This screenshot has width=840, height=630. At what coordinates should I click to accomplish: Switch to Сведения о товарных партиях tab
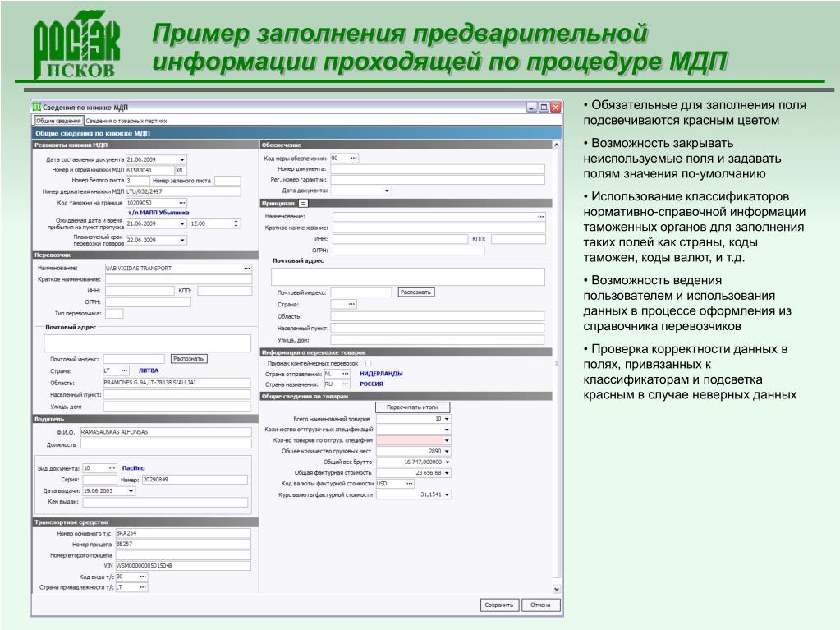click(x=126, y=121)
